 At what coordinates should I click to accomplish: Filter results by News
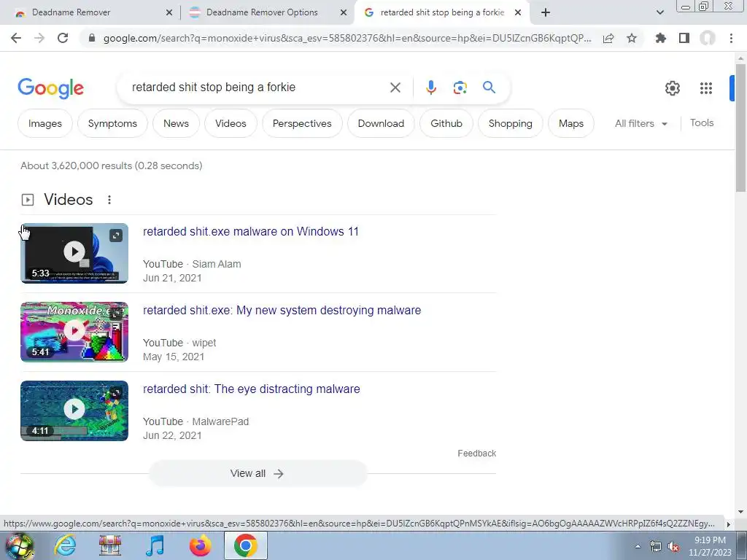point(176,123)
